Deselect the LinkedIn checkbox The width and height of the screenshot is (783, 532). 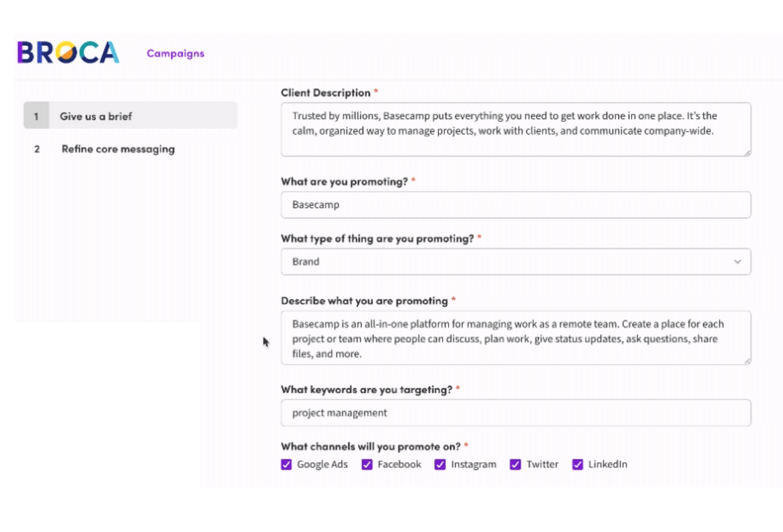tap(578, 464)
